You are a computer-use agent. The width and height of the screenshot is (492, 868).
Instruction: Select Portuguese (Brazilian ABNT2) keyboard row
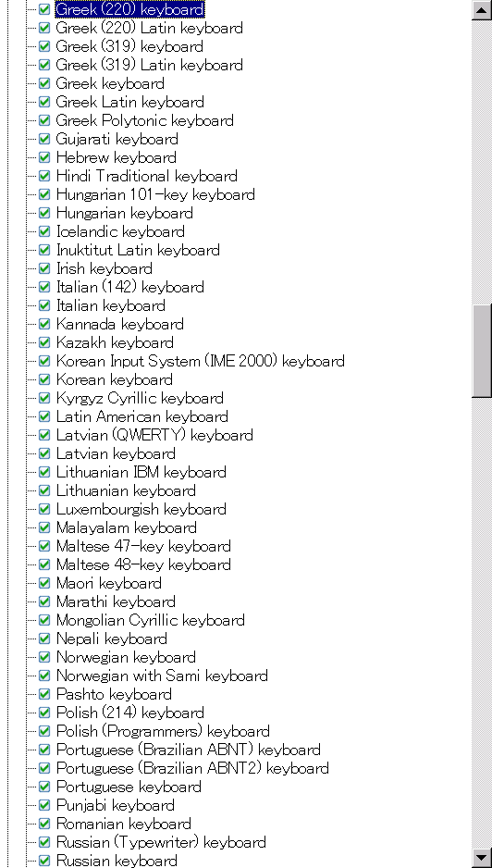[x=192, y=768]
